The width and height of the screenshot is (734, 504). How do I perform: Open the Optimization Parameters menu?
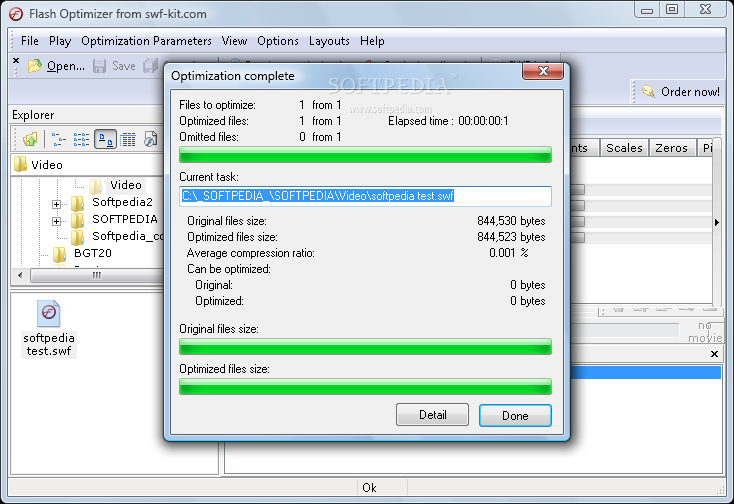pyautogui.click(x=146, y=41)
